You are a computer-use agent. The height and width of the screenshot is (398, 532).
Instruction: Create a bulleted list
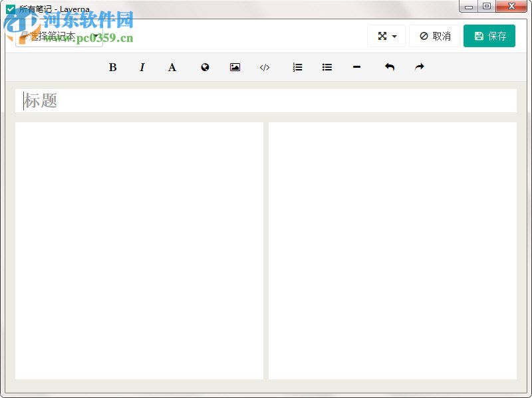point(327,67)
